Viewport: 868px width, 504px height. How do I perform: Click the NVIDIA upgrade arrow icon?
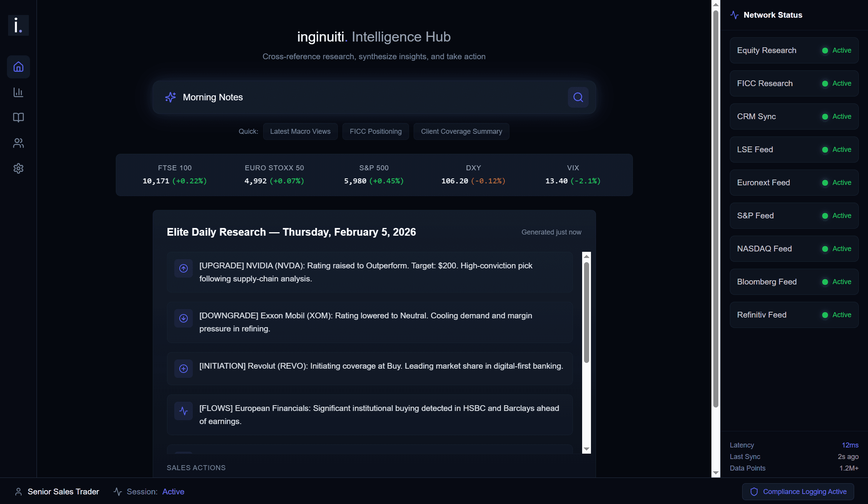(184, 268)
